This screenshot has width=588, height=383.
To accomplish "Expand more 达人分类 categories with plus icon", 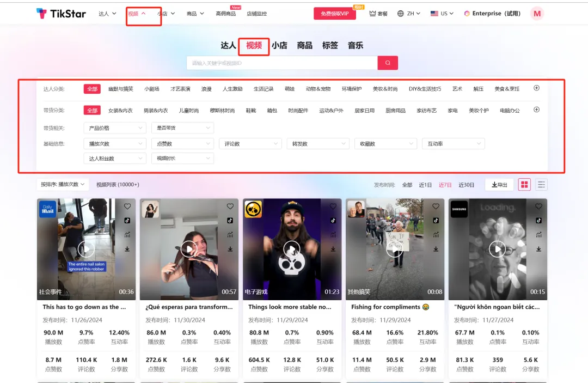I will [537, 88].
